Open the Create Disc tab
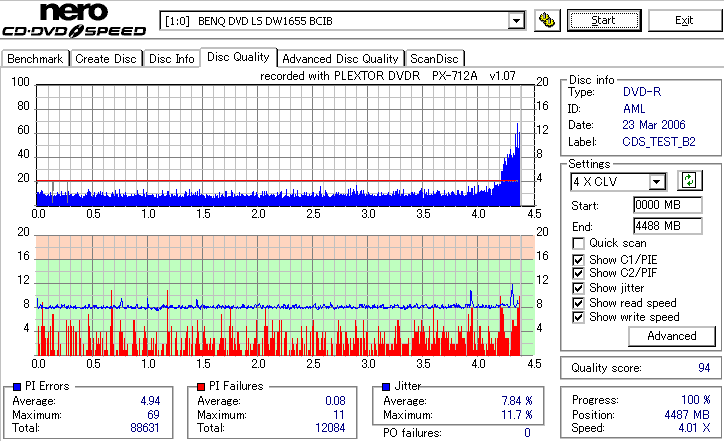724x441 pixels. tap(106, 59)
